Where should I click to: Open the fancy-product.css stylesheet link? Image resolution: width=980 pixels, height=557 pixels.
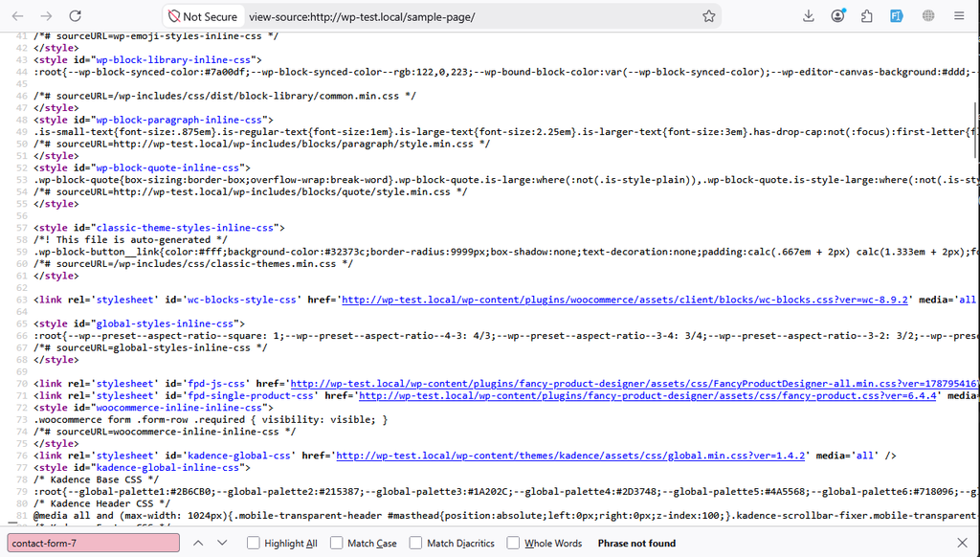pos(648,395)
